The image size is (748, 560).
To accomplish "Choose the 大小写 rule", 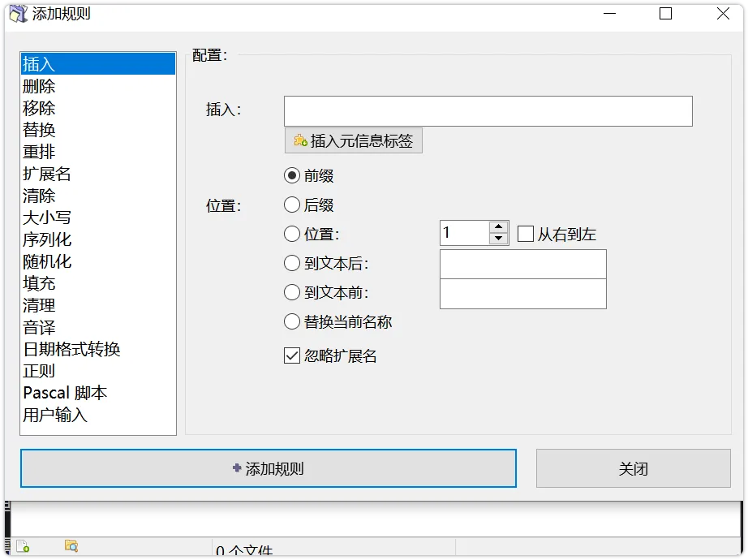I will 98,218.
